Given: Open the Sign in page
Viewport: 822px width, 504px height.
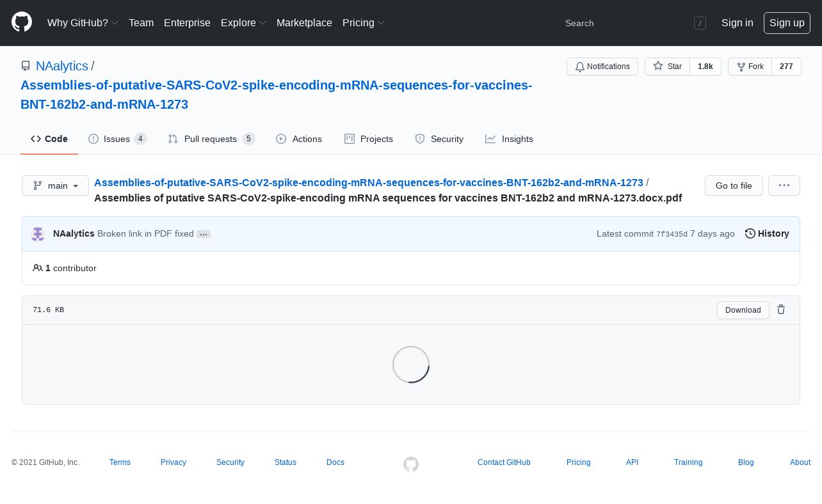Looking at the screenshot, I should [x=737, y=23].
